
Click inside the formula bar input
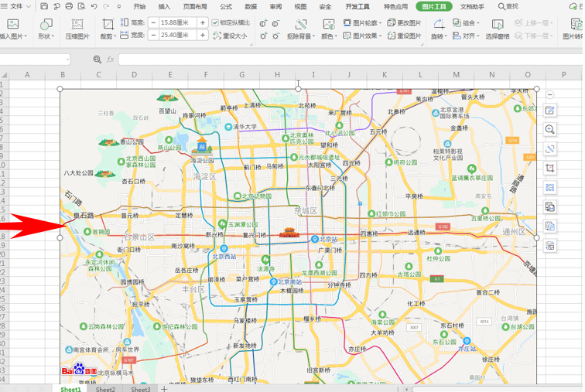pyautogui.click(x=351, y=60)
